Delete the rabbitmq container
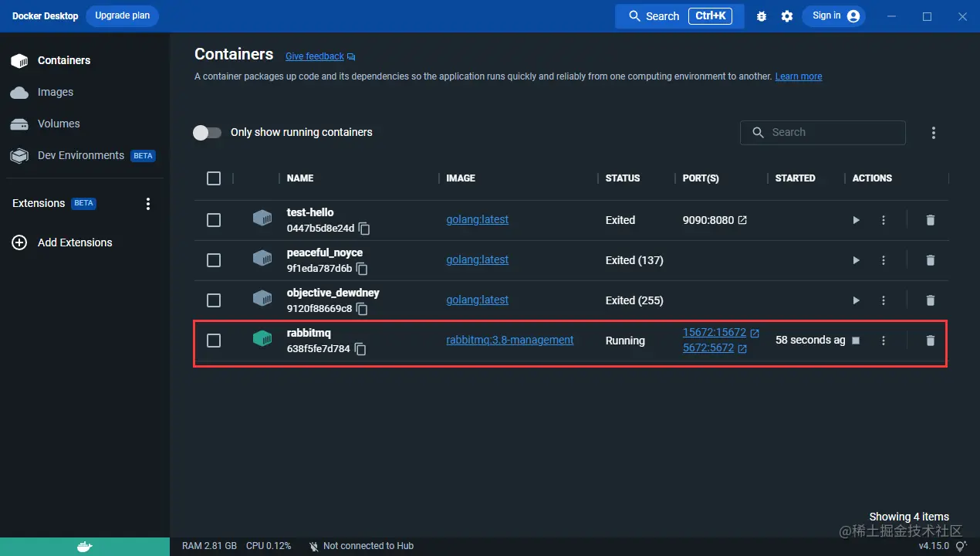 tap(930, 341)
